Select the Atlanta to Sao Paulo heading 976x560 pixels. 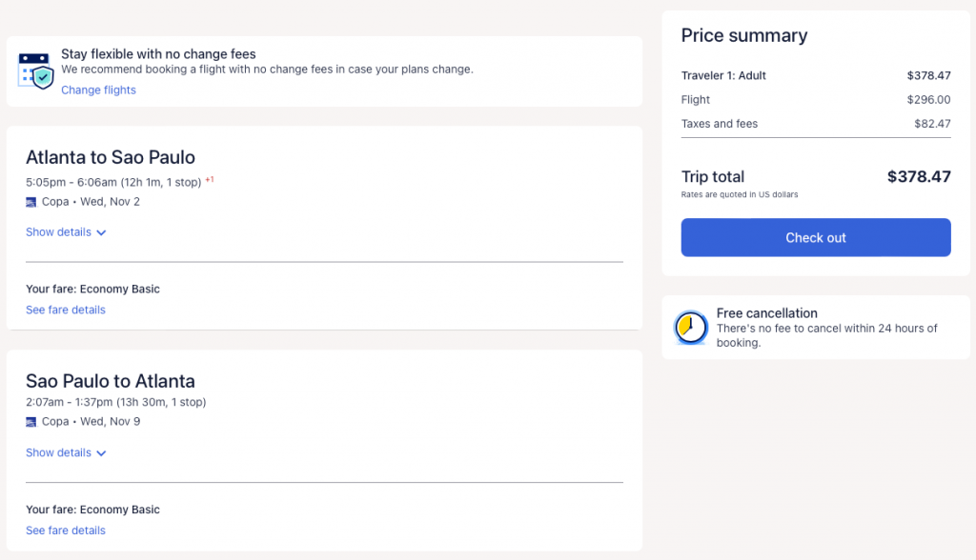[x=111, y=157]
